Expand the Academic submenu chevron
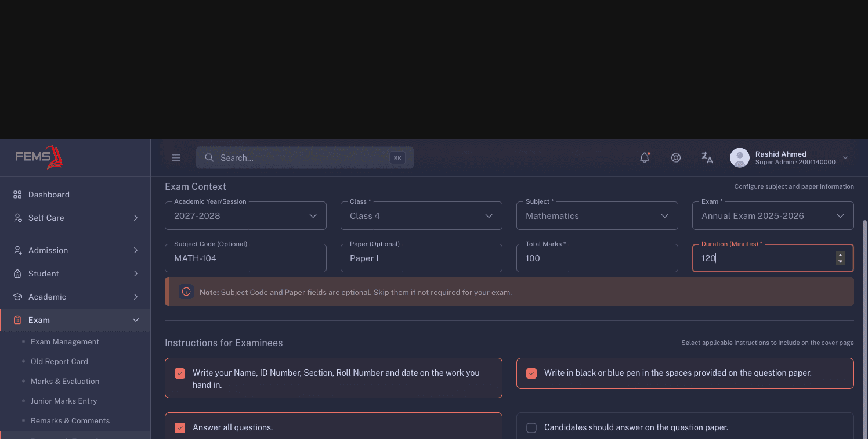Image resolution: width=868 pixels, height=439 pixels. [x=136, y=297]
